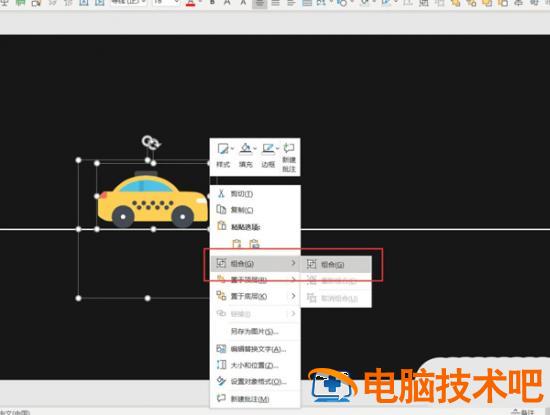Click the second paste option icon
This screenshot has height=415, width=550.
point(254,243)
